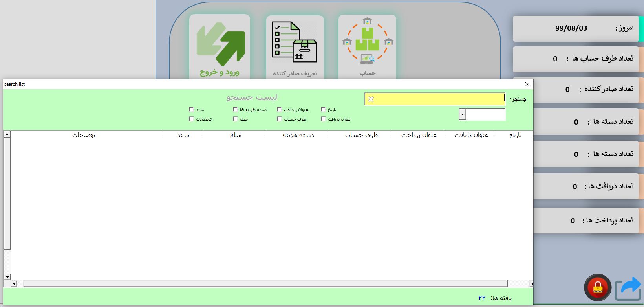
Task: Tick the عنوان دریافت checkbox
Action: click(323, 119)
